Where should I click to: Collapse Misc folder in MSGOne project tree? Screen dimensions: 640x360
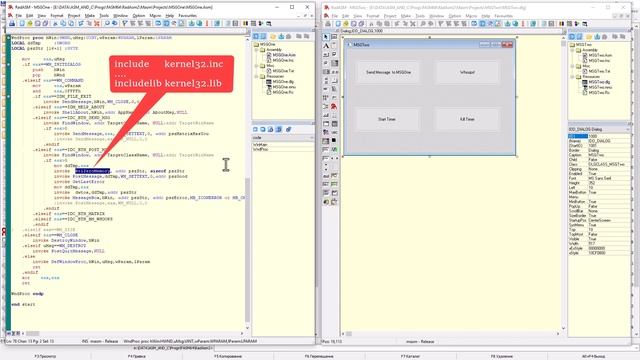coord(257,65)
